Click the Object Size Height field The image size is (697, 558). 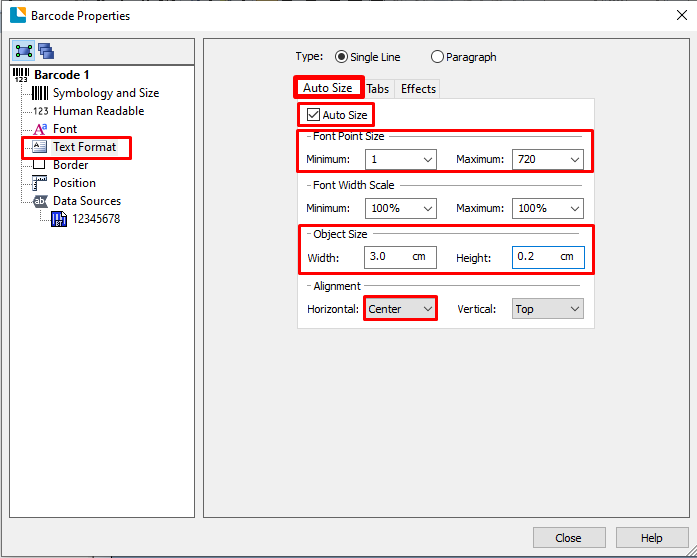(548, 257)
